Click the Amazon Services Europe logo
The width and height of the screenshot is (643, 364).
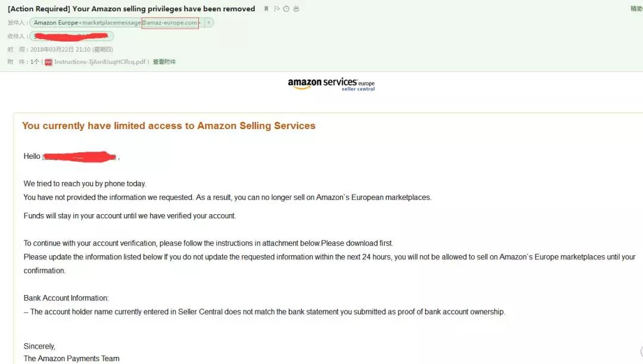(x=331, y=84)
